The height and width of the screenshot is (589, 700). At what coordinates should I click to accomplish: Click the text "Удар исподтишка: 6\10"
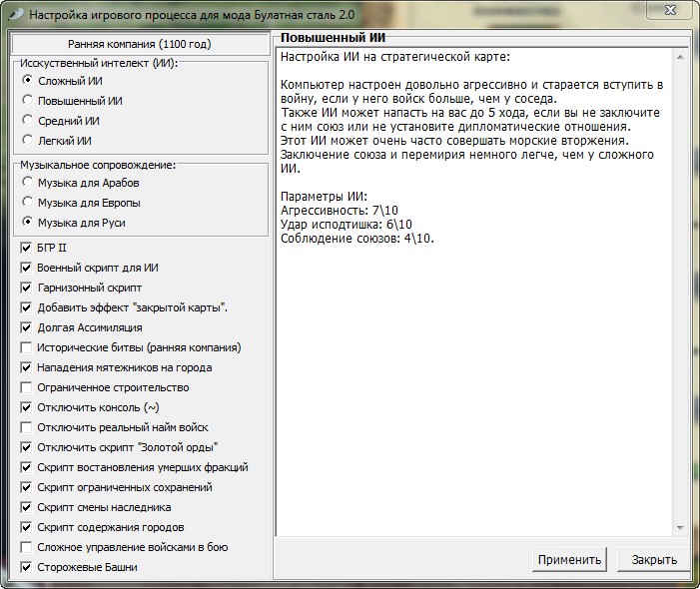[346, 224]
